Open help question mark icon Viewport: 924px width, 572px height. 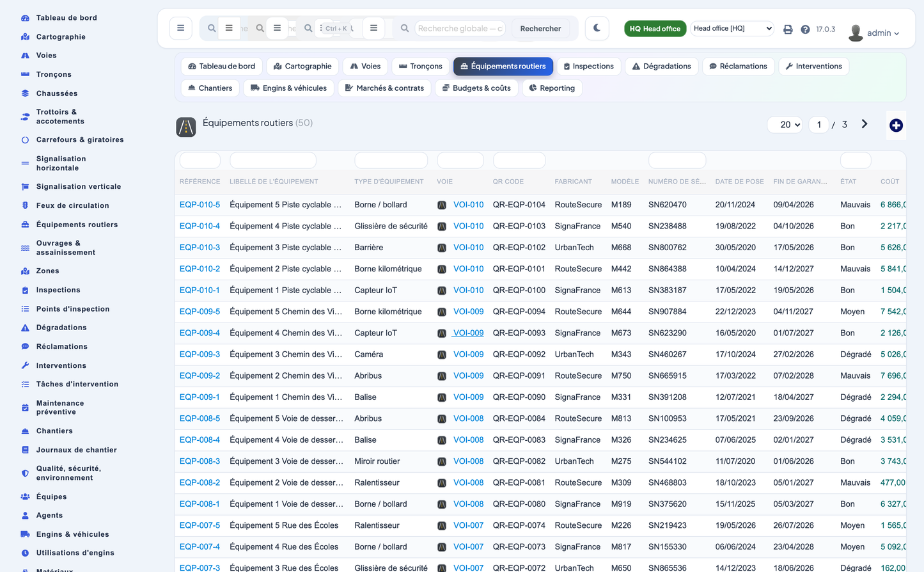click(805, 29)
